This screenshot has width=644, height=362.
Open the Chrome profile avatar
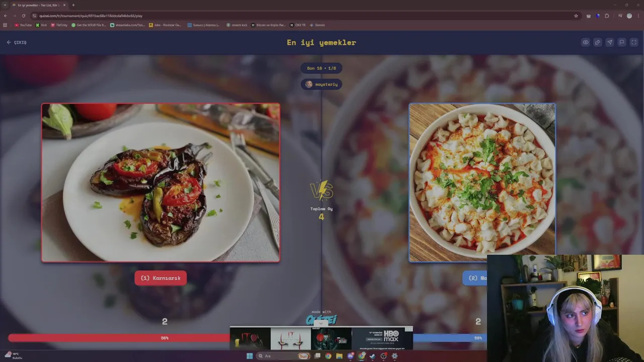pos(629,16)
